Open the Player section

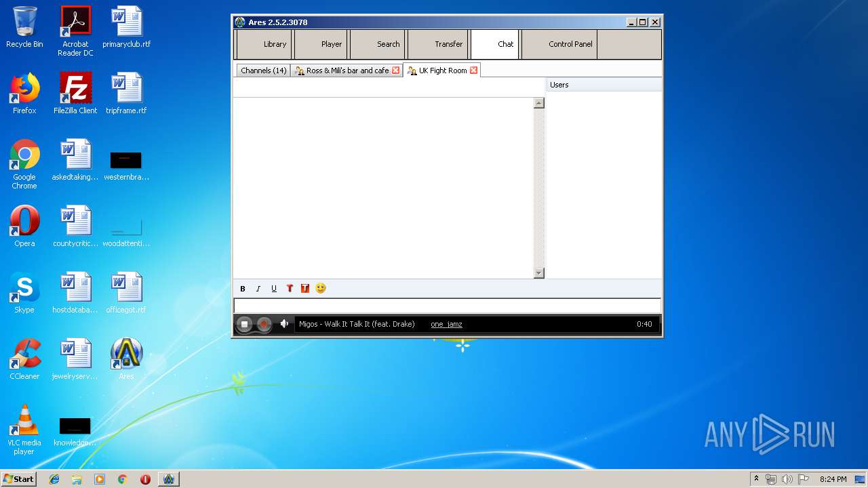tap(322, 44)
